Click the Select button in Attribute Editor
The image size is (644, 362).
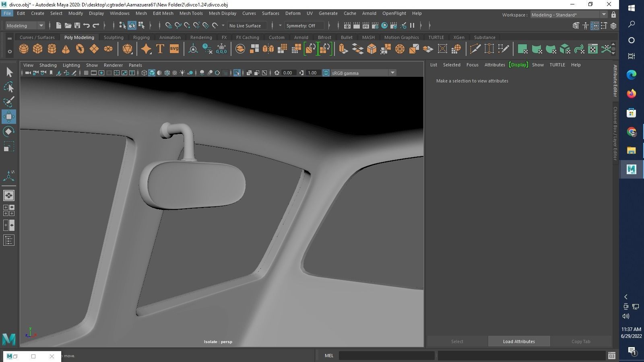pos(457,341)
